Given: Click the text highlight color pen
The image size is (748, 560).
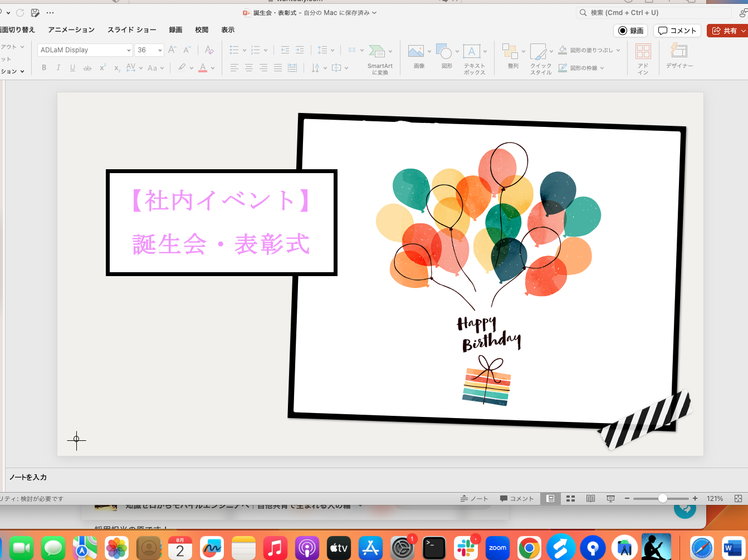Looking at the screenshot, I should [x=182, y=68].
